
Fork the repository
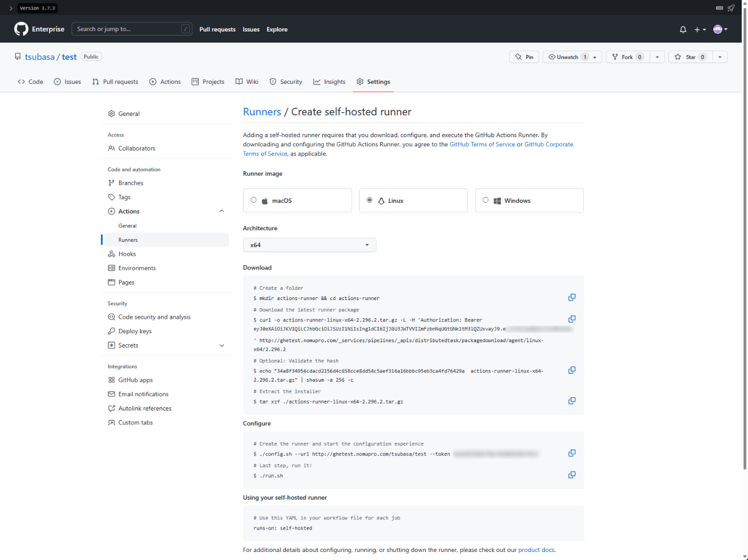point(628,57)
